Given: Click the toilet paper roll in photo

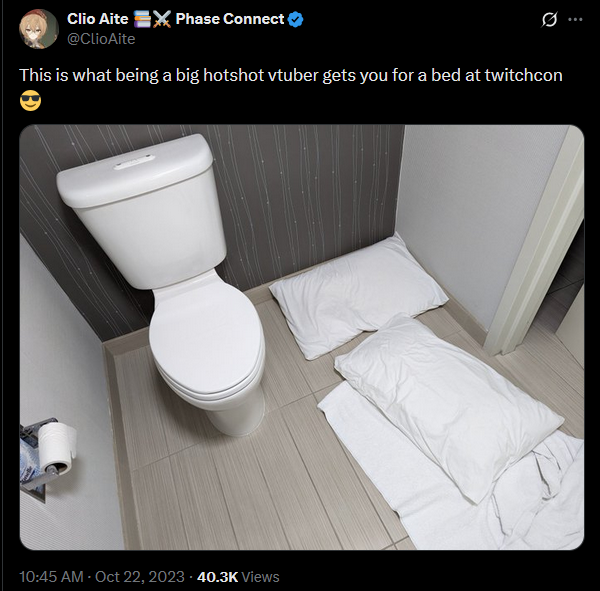Looking at the screenshot, I should (x=57, y=447).
